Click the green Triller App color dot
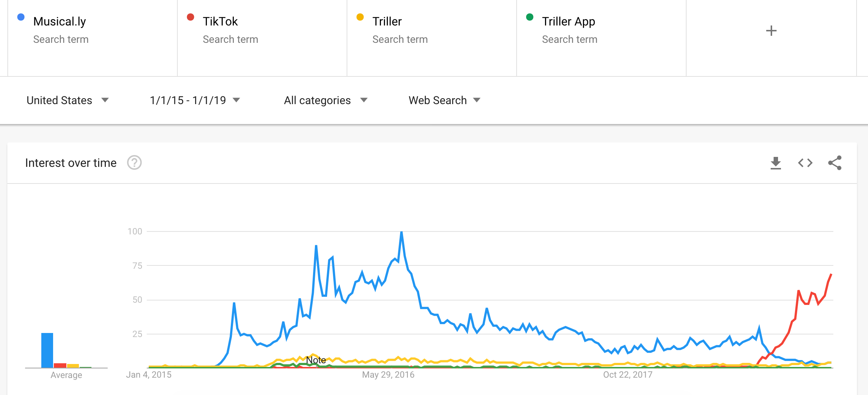The width and height of the screenshot is (868, 395). point(530,17)
